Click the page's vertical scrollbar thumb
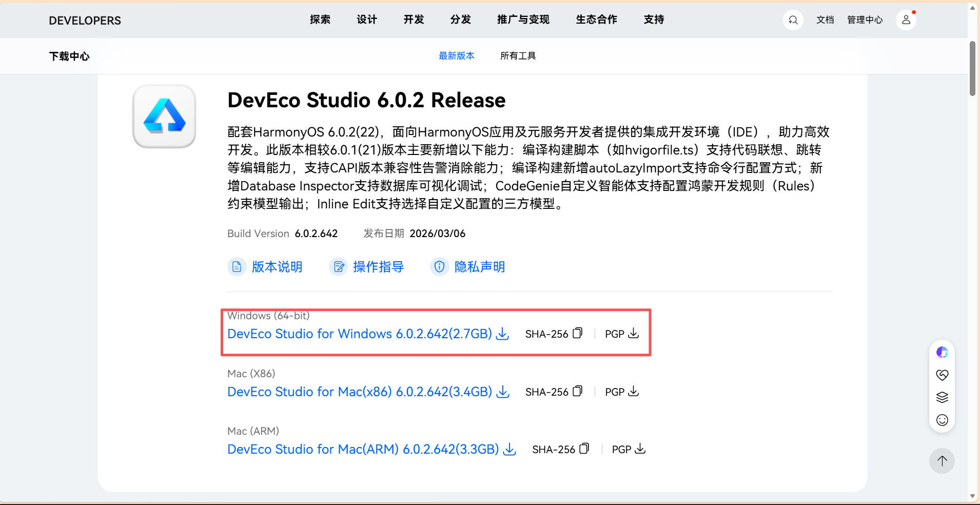 pos(972,68)
